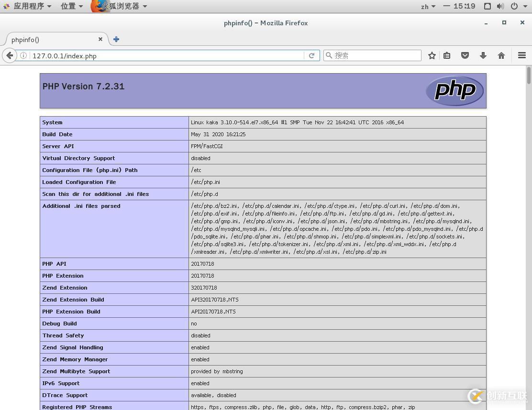Maximize the Firefox window
The width and height of the screenshot is (532, 410).
(x=504, y=23)
